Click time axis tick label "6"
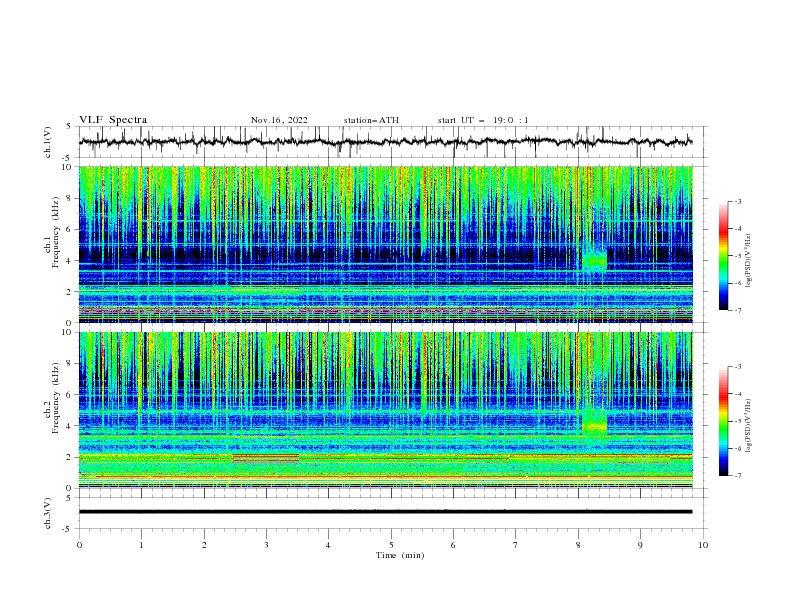The width and height of the screenshot is (792, 612). click(x=453, y=545)
